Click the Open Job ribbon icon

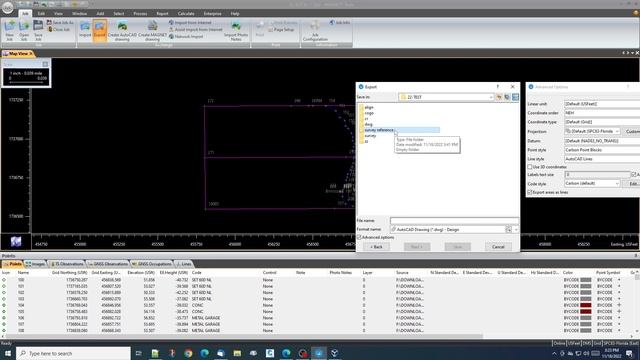(24, 30)
